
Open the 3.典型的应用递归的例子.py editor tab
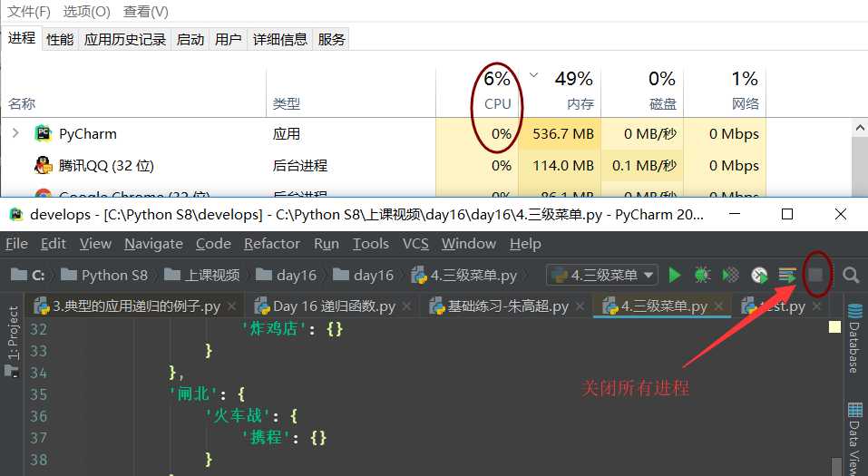136,306
